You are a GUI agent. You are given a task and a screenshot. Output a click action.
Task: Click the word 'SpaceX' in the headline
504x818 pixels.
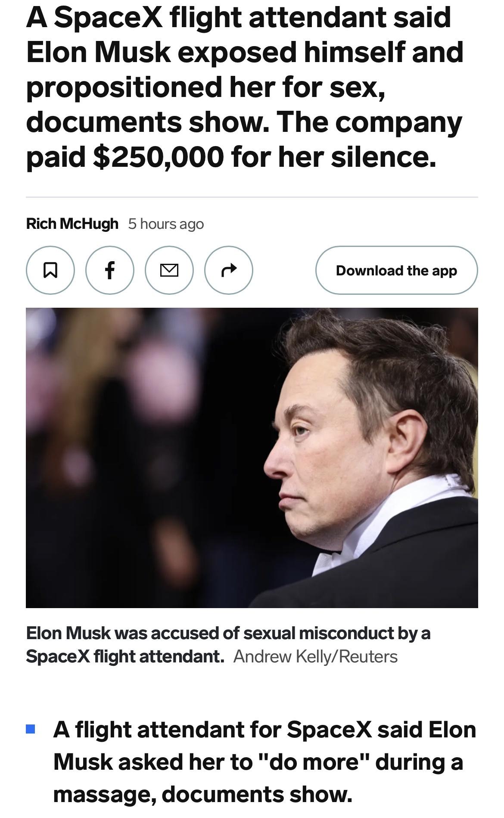click(109, 17)
